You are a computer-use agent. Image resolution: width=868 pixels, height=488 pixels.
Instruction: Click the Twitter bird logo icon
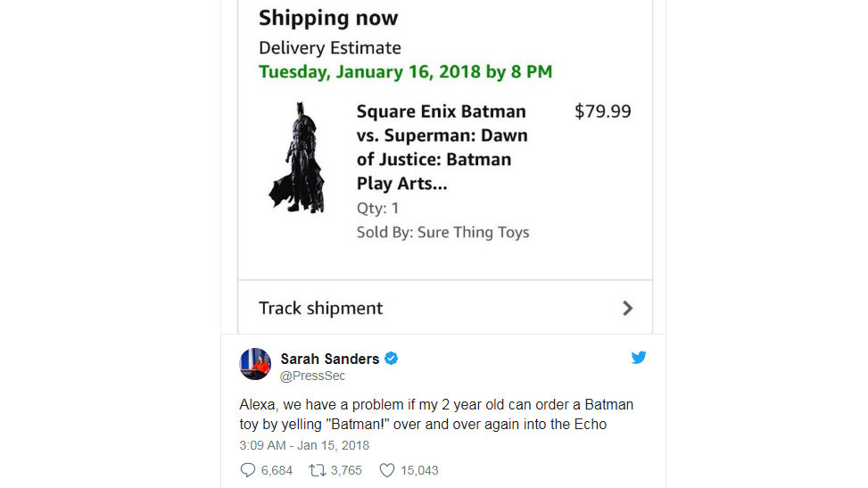(x=639, y=358)
